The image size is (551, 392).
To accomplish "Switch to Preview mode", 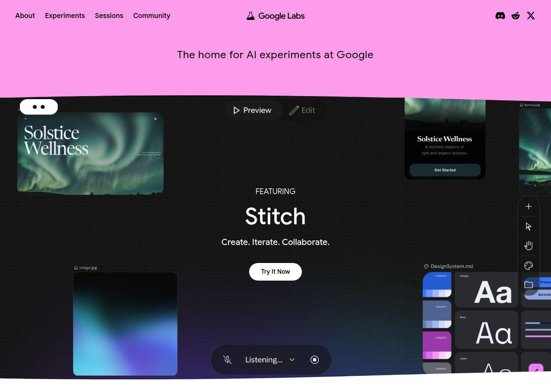I will coord(253,111).
